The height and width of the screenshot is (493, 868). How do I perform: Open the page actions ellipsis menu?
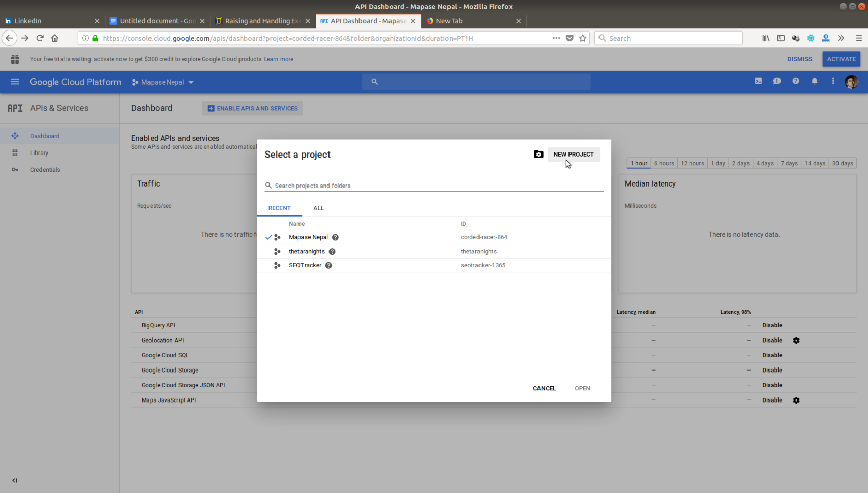point(833,81)
